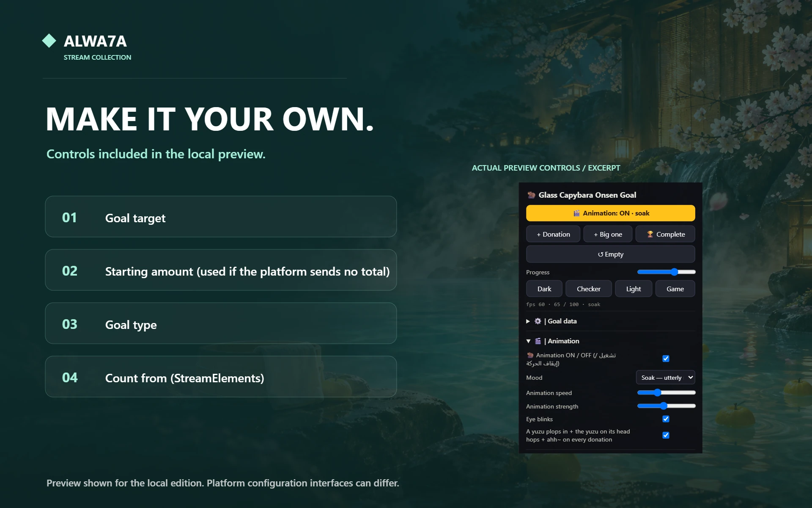Click the + Donation button
The width and height of the screenshot is (812, 508).
(553, 234)
